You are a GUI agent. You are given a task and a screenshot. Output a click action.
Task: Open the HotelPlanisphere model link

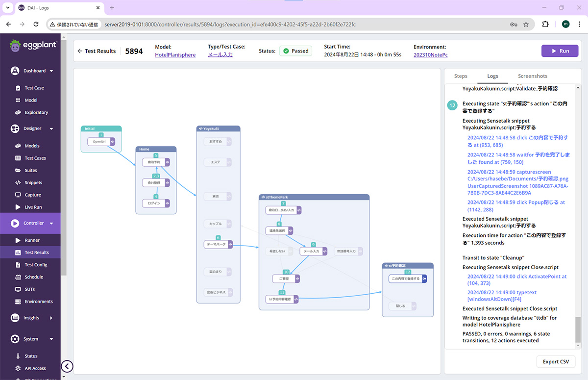pos(175,55)
